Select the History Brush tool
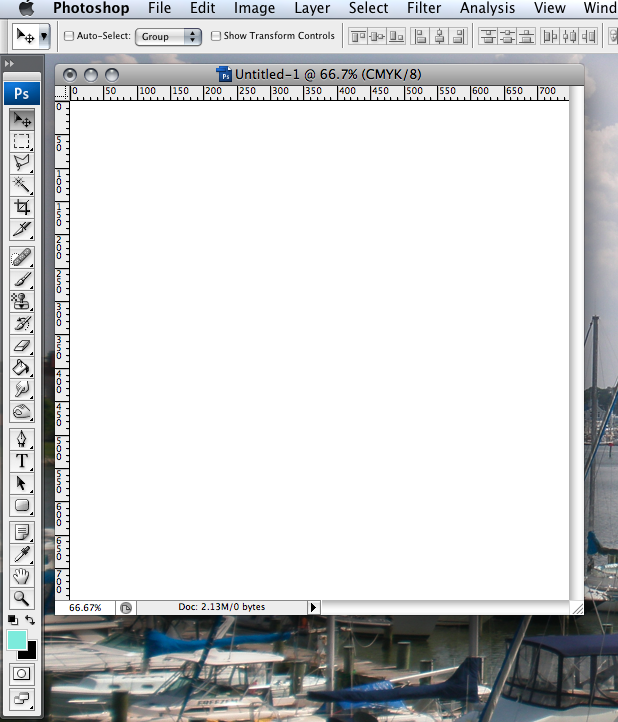 point(22,324)
